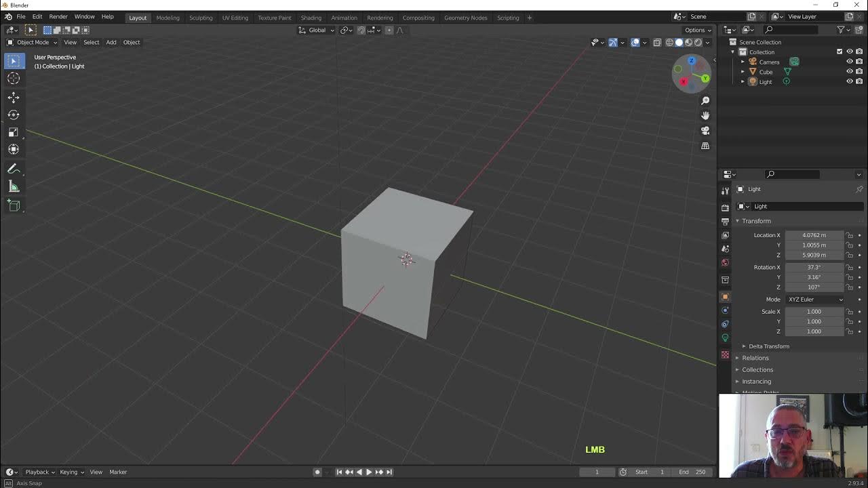Select the Select Box tool in the left toolbar
Image resolution: width=868 pixels, height=488 pixels.
point(14,61)
